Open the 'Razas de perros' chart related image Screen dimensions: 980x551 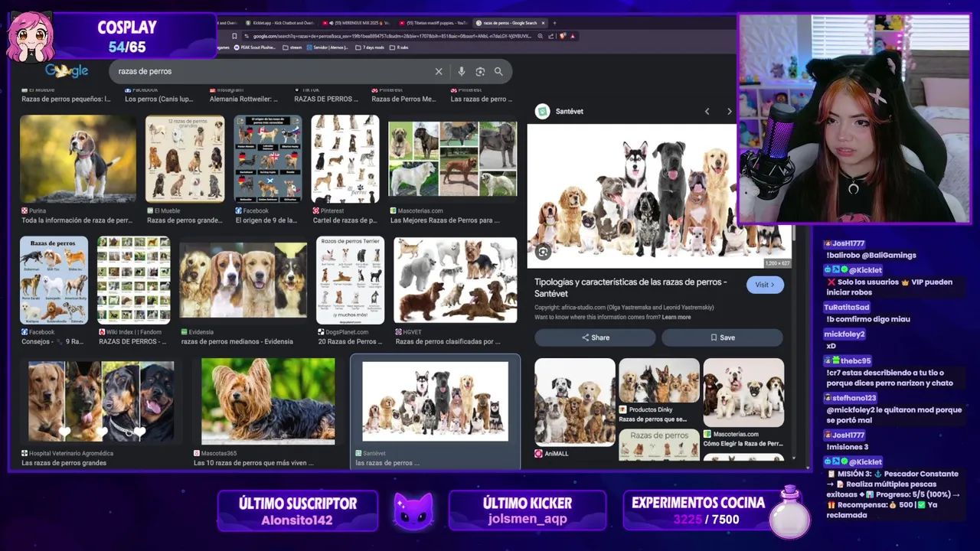point(658,445)
